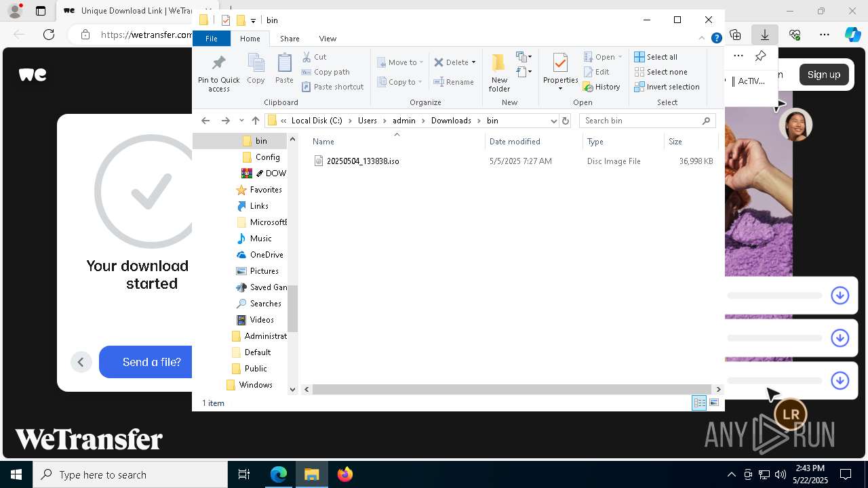868x488 pixels.
Task: Switch to the Home ribbon tab
Action: point(250,39)
